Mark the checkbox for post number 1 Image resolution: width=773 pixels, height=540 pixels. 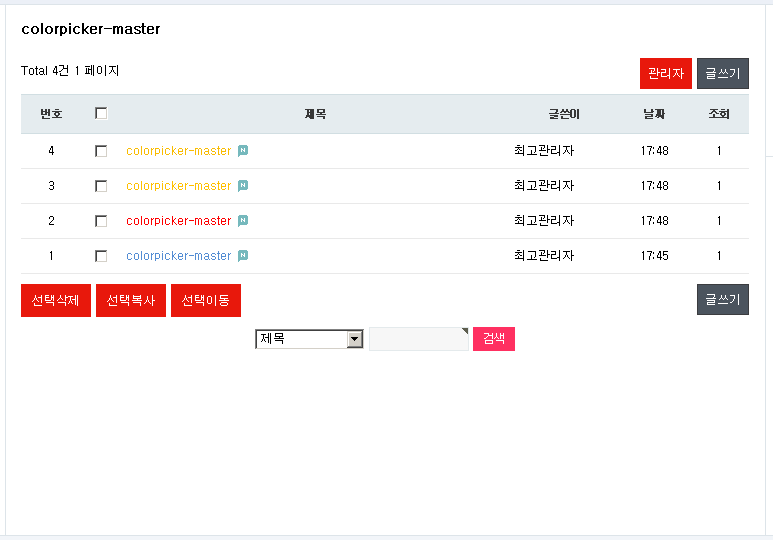click(x=101, y=256)
